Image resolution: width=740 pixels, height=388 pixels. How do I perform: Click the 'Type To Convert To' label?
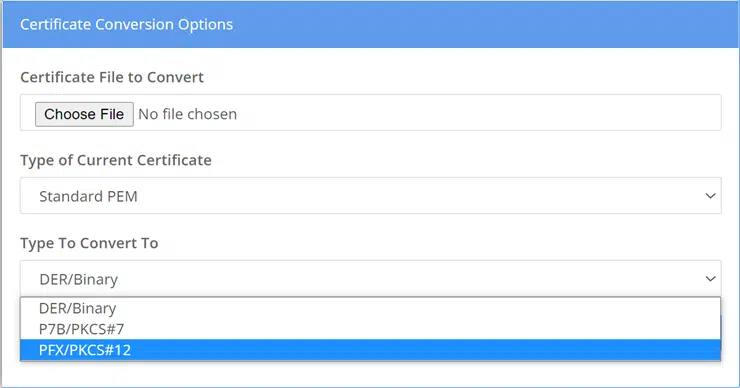coord(89,243)
